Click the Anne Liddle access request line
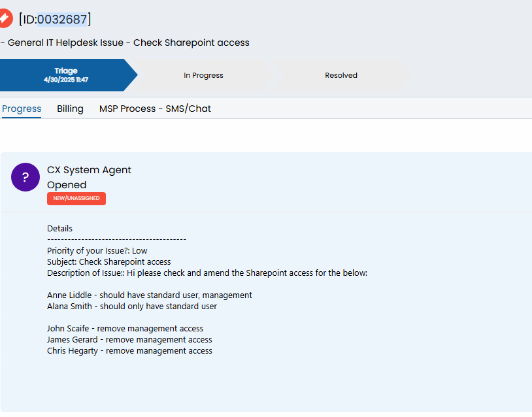Image resolution: width=532 pixels, height=417 pixels. [150, 295]
